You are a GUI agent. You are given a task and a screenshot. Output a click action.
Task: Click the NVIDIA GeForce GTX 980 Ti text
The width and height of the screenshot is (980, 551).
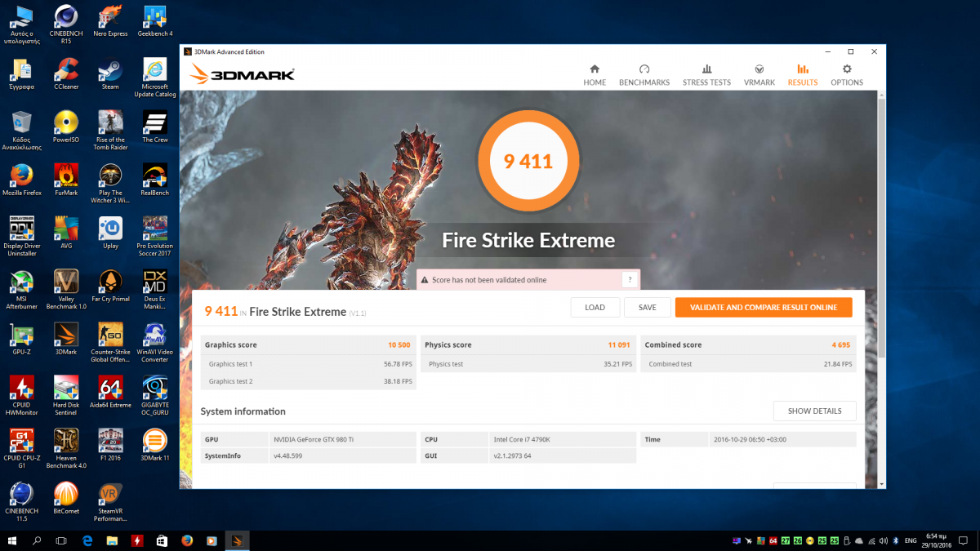[x=313, y=439]
